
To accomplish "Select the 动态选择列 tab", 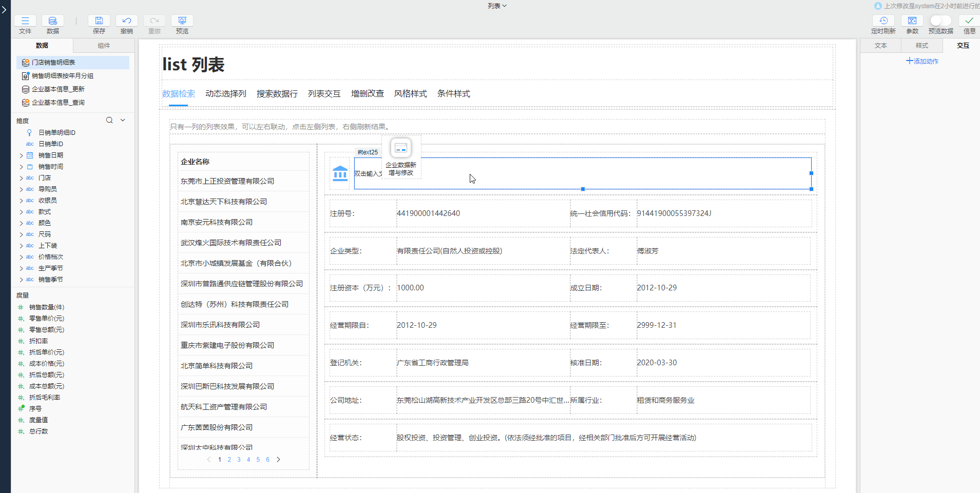I will click(x=226, y=94).
